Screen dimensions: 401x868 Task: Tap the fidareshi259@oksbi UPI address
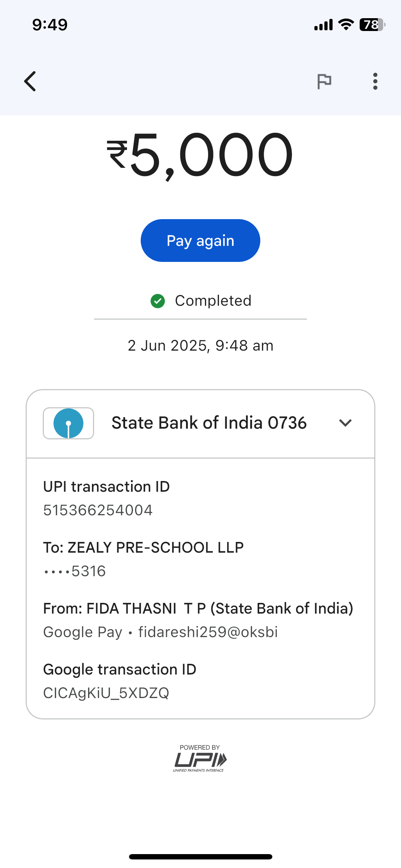[x=208, y=632]
